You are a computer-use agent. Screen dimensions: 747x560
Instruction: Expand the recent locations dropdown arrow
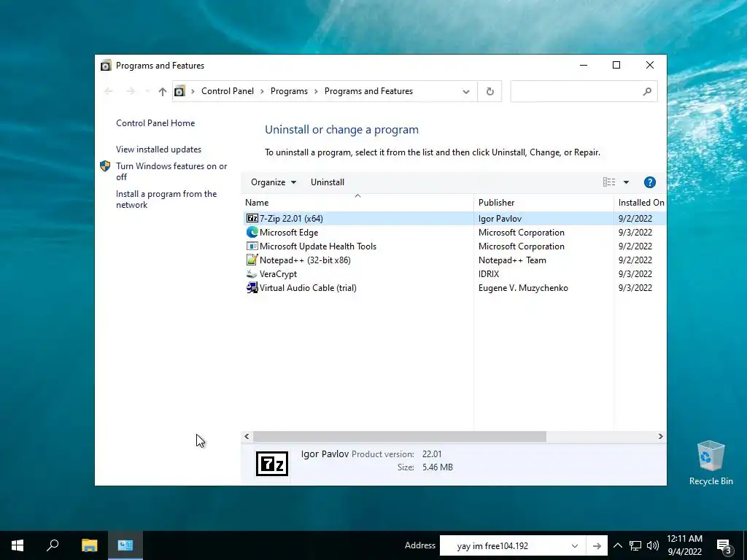pyautogui.click(x=147, y=91)
